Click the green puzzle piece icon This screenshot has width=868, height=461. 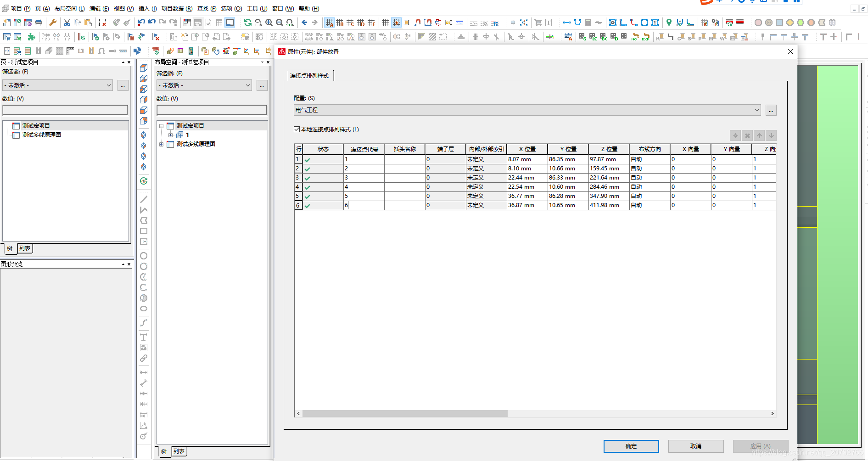point(31,37)
